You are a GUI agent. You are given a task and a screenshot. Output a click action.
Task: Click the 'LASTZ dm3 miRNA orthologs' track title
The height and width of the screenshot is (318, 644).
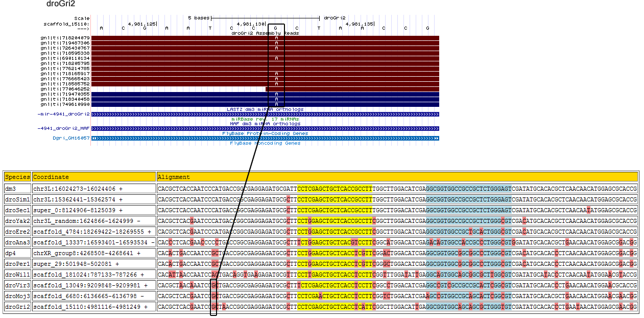coord(265,109)
